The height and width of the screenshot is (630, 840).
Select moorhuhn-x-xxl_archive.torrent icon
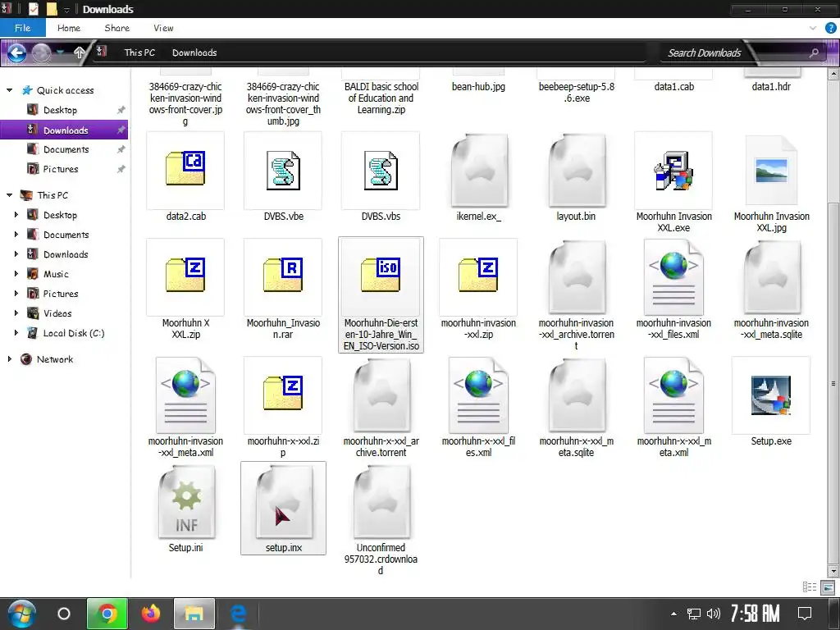point(381,395)
